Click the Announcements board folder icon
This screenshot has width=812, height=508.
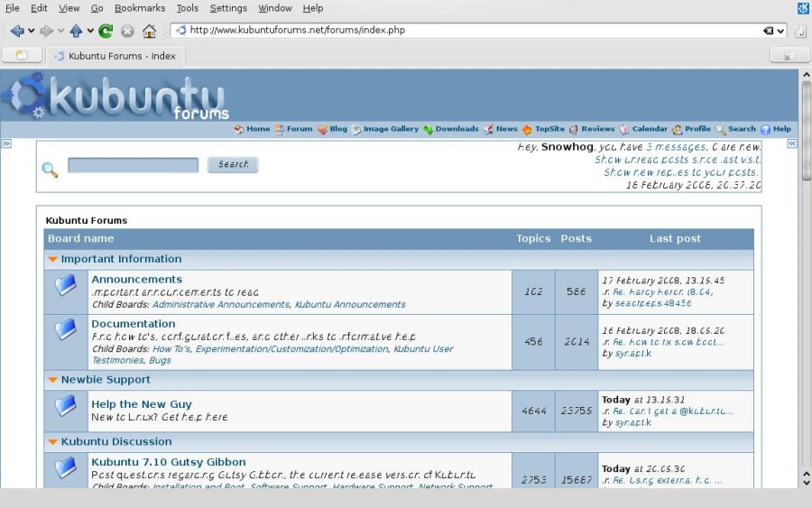click(66, 286)
